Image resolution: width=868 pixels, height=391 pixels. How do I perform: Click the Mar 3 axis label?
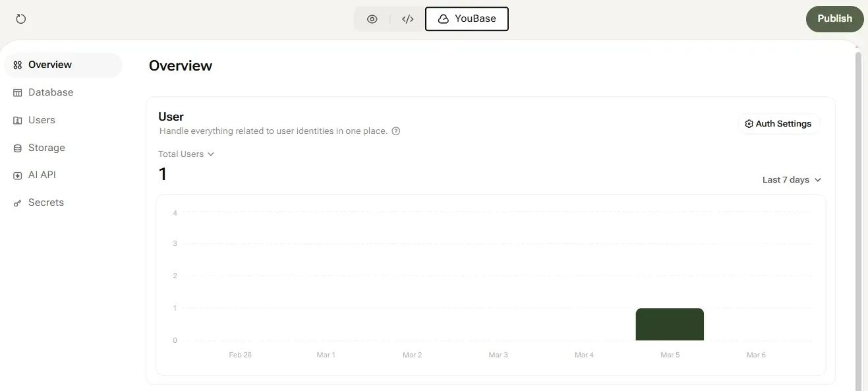pyautogui.click(x=498, y=355)
